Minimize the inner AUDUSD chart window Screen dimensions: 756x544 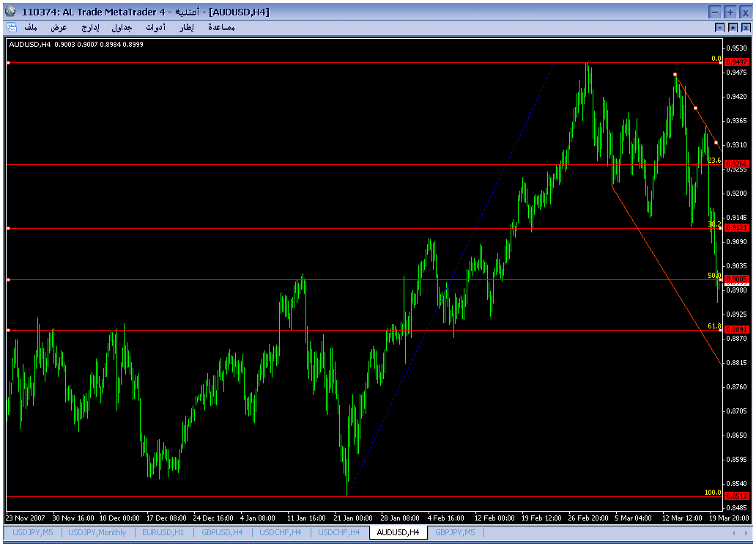click(x=720, y=28)
